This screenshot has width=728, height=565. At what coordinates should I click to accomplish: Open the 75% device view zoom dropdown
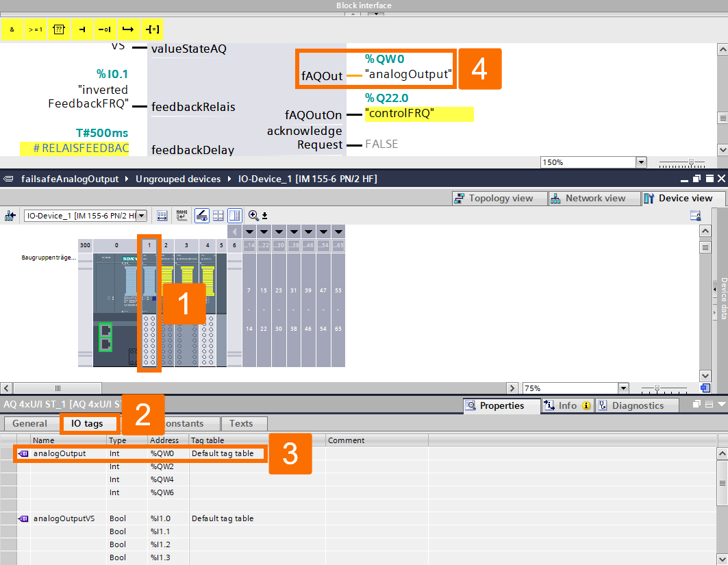coord(622,388)
